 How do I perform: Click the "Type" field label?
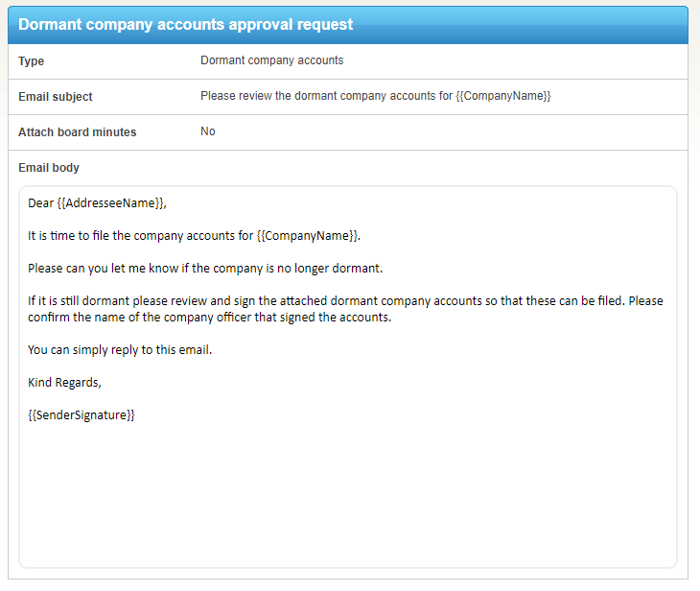[x=32, y=61]
